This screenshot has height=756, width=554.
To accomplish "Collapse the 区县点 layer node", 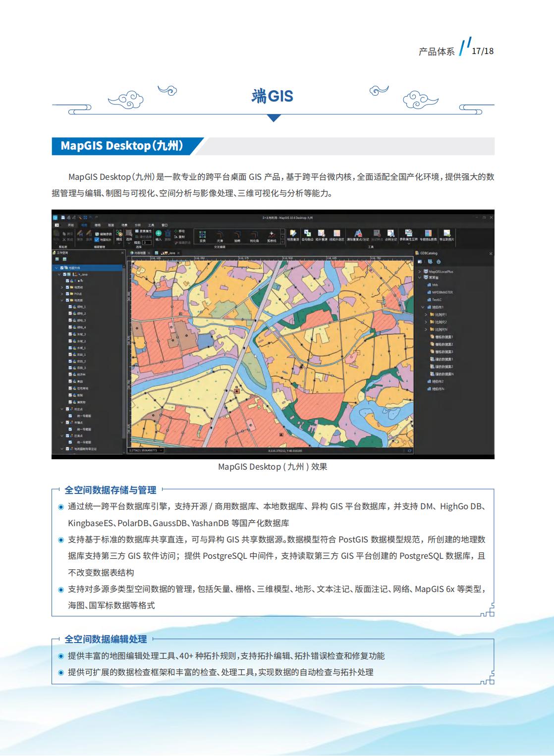I will click(x=62, y=436).
